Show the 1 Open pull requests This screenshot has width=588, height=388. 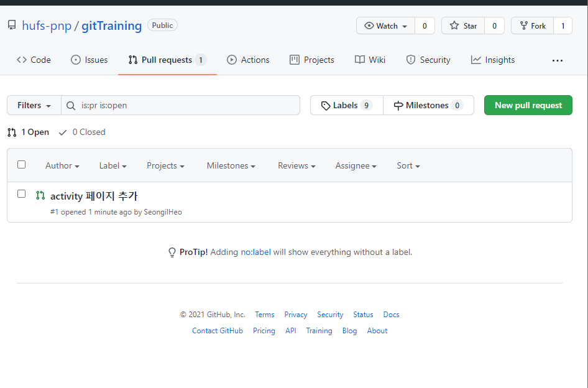tap(29, 132)
